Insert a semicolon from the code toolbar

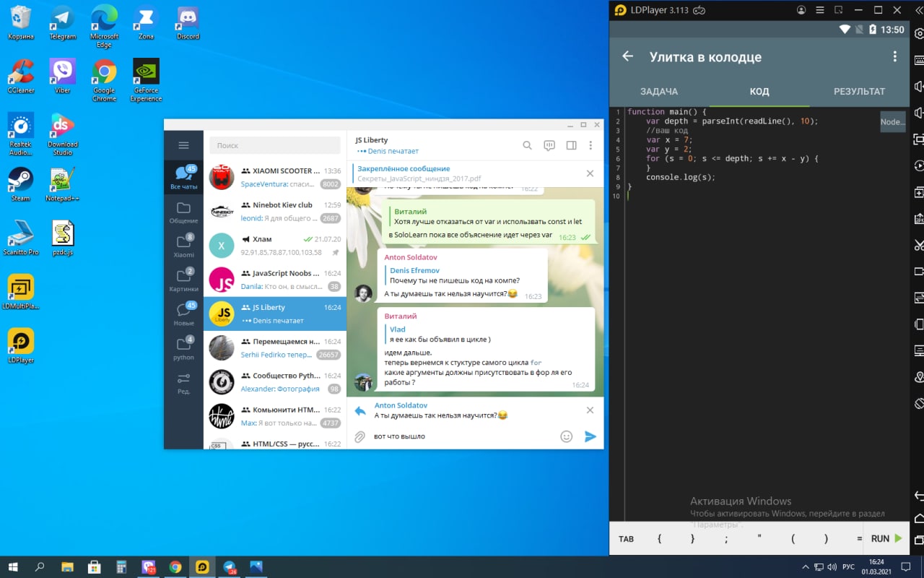pyautogui.click(x=726, y=538)
